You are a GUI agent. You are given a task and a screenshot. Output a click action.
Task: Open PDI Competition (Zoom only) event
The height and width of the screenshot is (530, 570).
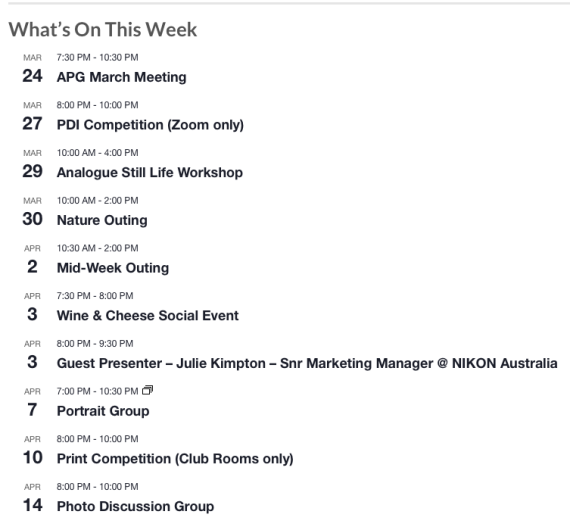(150, 125)
